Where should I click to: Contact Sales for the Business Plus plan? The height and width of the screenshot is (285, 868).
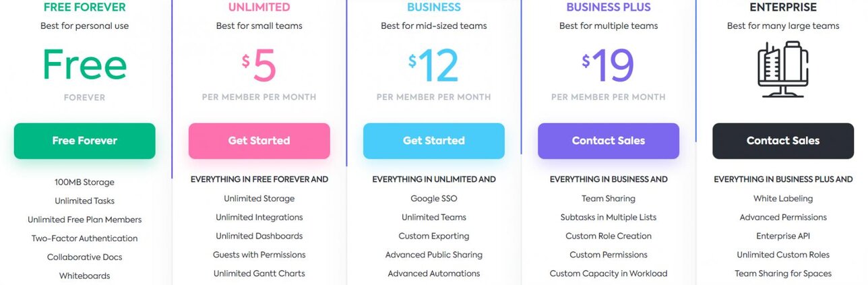coord(608,141)
